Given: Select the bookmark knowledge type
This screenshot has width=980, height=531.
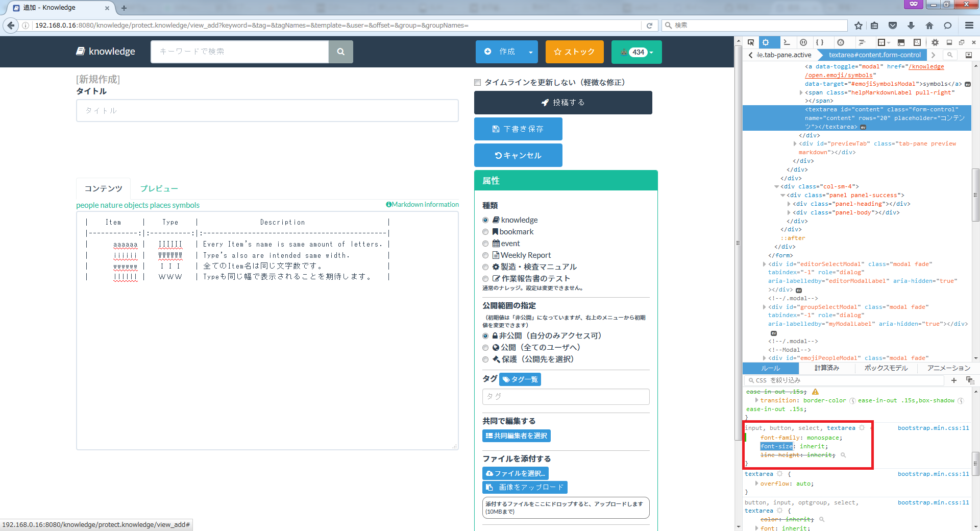Looking at the screenshot, I should pos(485,232).
